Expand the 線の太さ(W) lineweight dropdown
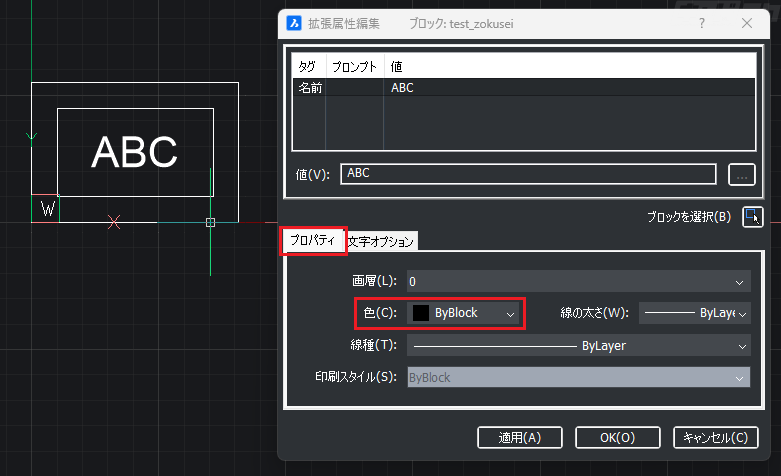 [694, 313]
